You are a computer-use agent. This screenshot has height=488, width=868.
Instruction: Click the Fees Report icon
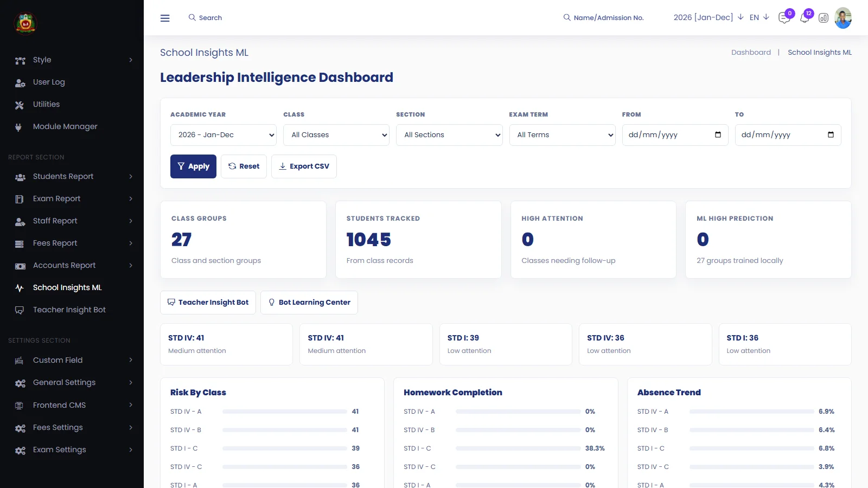(x=19, y=243)
